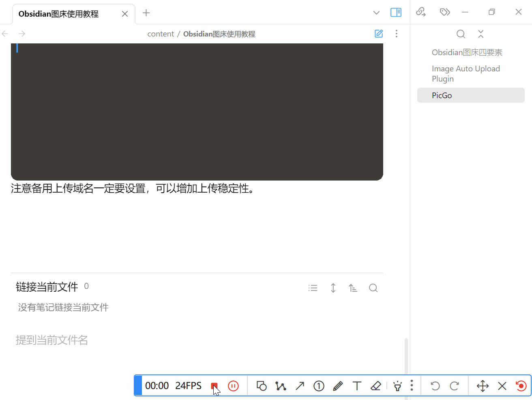
Task: Change sort order of linked files
Action: pos(353,288)
